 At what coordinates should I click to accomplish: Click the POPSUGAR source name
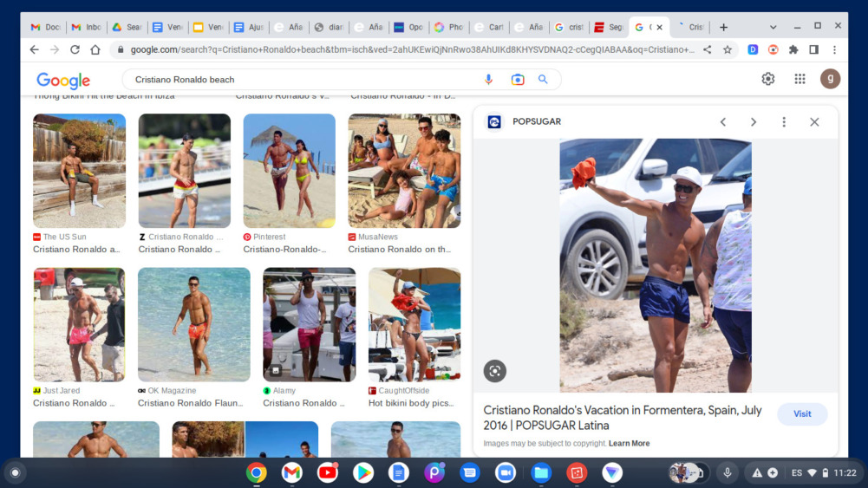tap(537, 121)
